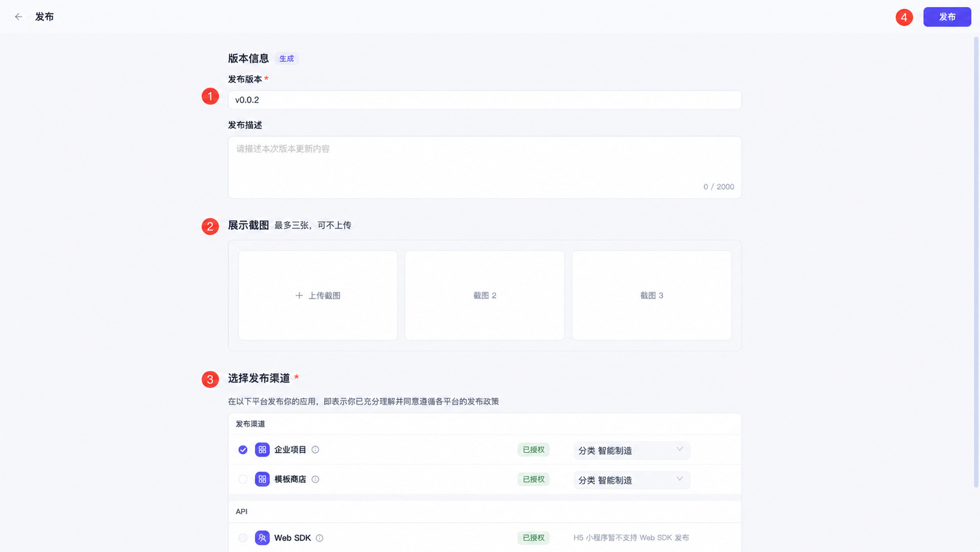Click the 企业项目 channel icon
This screenshot has width=980, height=552.
coord(262,450)
